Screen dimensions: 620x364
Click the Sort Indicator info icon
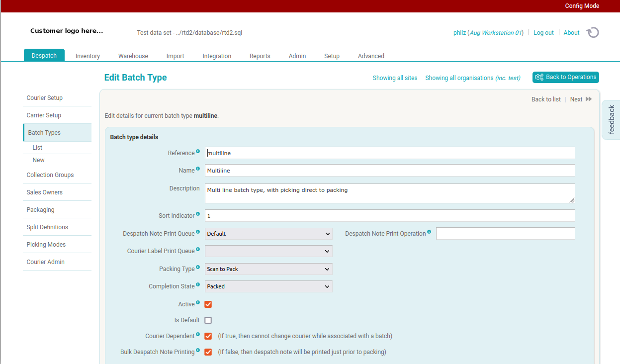[x=199, y=213]
